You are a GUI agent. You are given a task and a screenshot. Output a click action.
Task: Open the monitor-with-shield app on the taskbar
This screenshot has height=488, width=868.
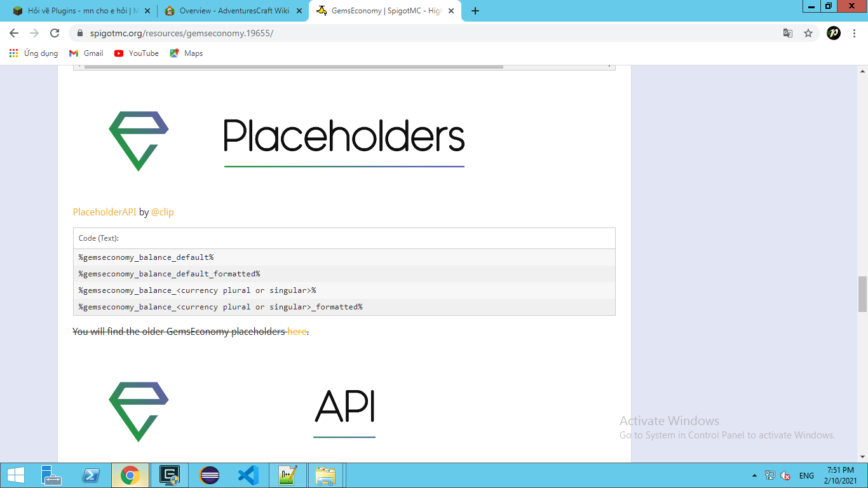click(170, 475)
